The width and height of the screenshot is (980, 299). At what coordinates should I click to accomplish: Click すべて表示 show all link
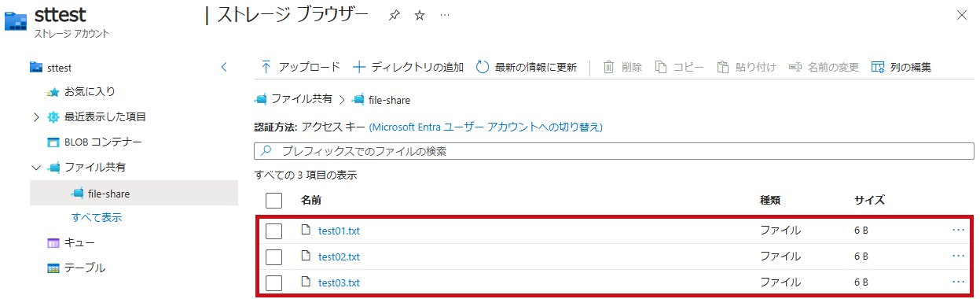pyautogui.click(x=97, y=218)
